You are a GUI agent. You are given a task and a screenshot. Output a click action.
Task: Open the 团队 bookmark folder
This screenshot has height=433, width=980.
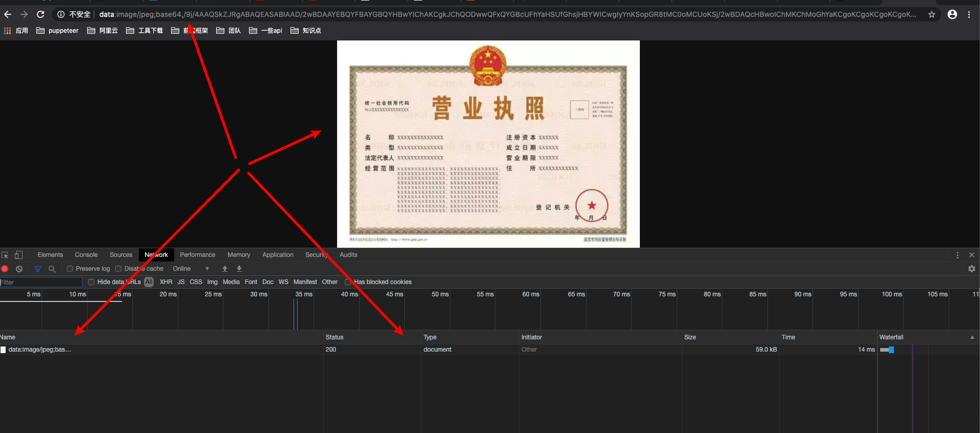pyautogui.click(x=228, y=31)
